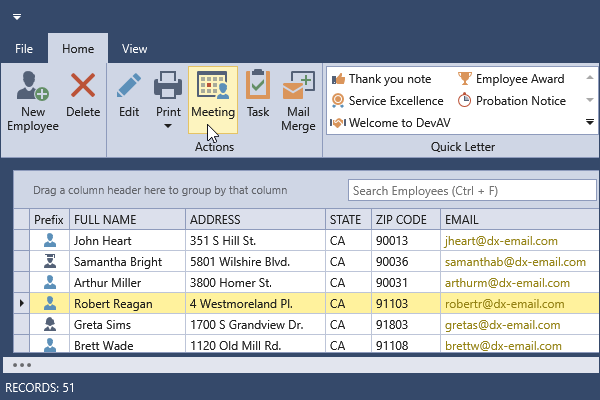The height and width of the screenshot is (400, 600).
Task: Open the File menu tab
Action: 24,48
